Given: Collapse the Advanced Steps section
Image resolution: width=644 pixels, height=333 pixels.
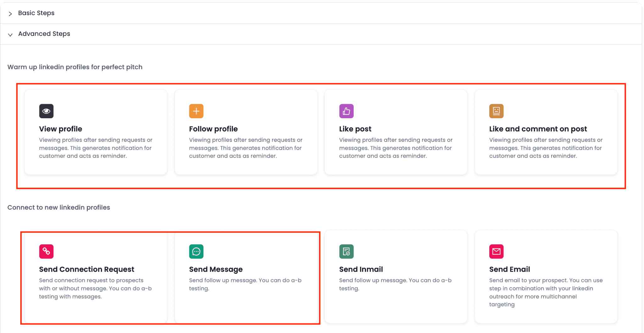Looking at the screenshot, I should (44, 34).
